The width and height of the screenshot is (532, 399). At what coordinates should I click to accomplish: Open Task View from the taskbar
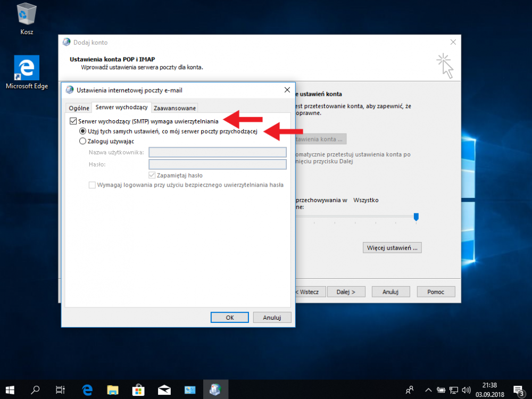tap(61, 389)
